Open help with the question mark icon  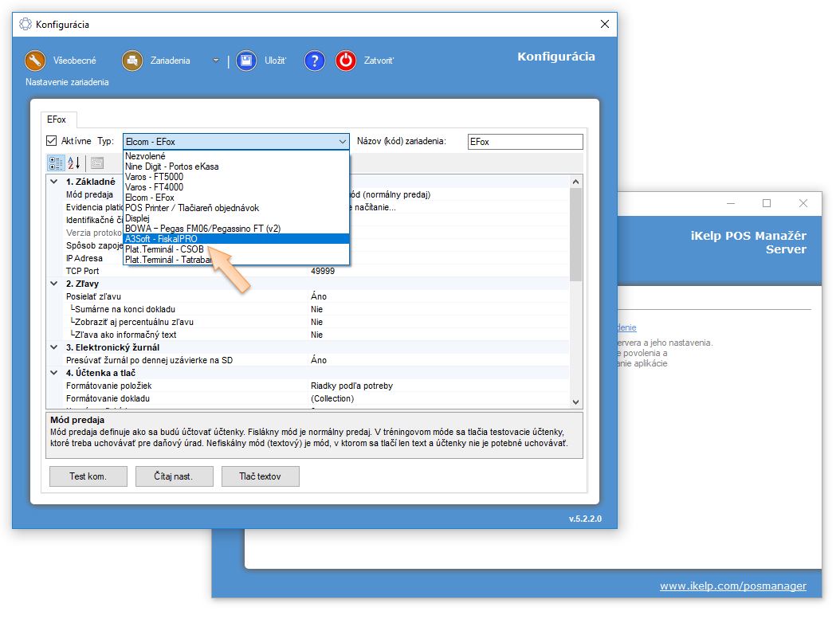[316, 61]
